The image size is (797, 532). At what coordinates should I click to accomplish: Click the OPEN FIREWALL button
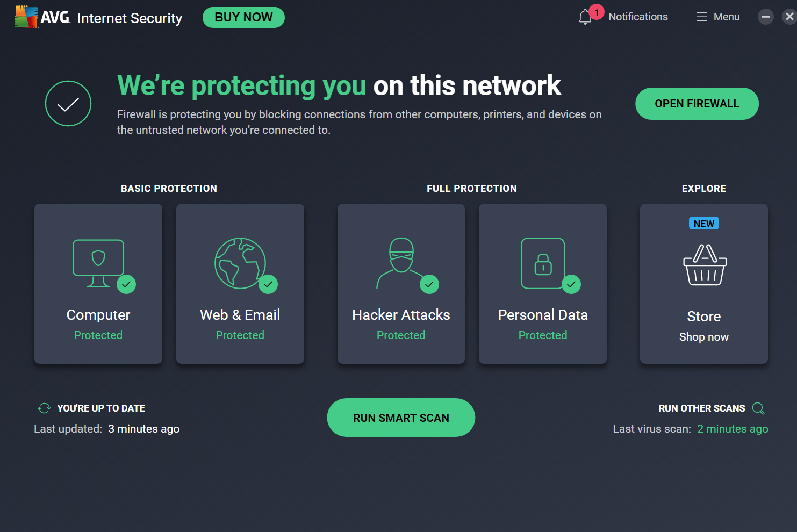pos(697,104)
